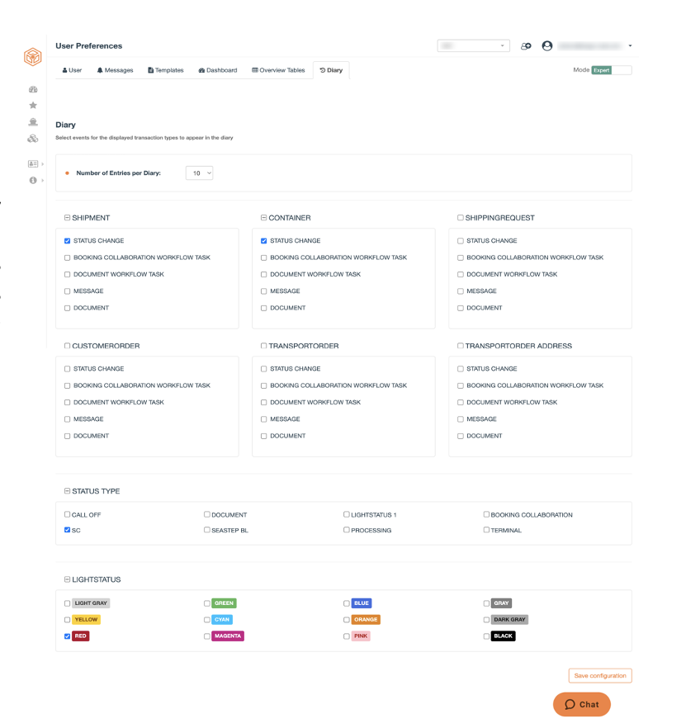
Task: Click the orange cube logo icon
Action: [x=32, y=57]
